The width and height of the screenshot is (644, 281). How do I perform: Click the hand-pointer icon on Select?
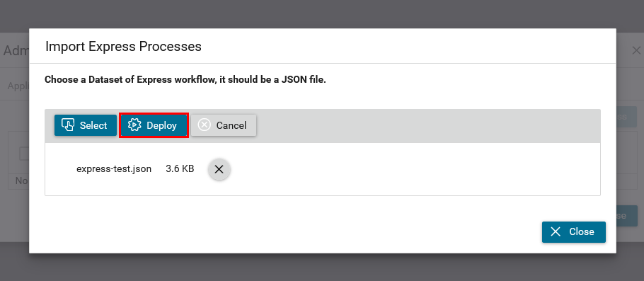point(67,125)
